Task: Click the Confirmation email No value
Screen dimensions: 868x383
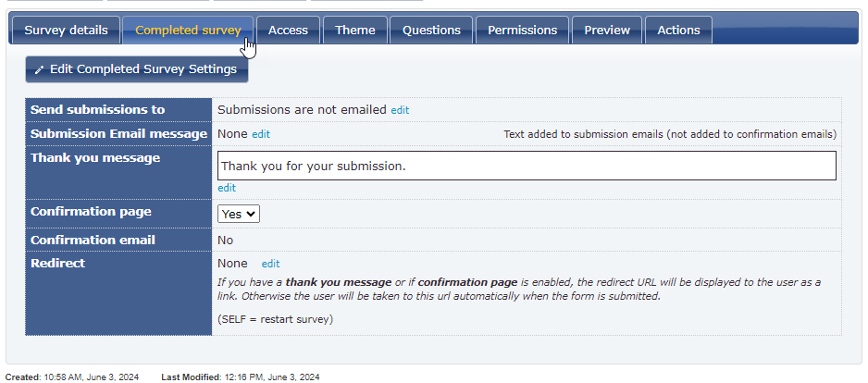Action: click(x=225, y=240)
